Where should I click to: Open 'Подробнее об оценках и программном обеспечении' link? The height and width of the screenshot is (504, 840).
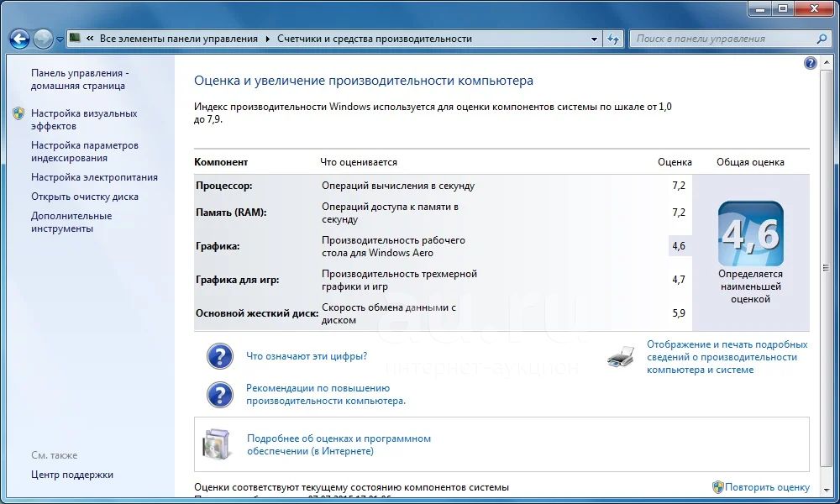click(339, 444)
